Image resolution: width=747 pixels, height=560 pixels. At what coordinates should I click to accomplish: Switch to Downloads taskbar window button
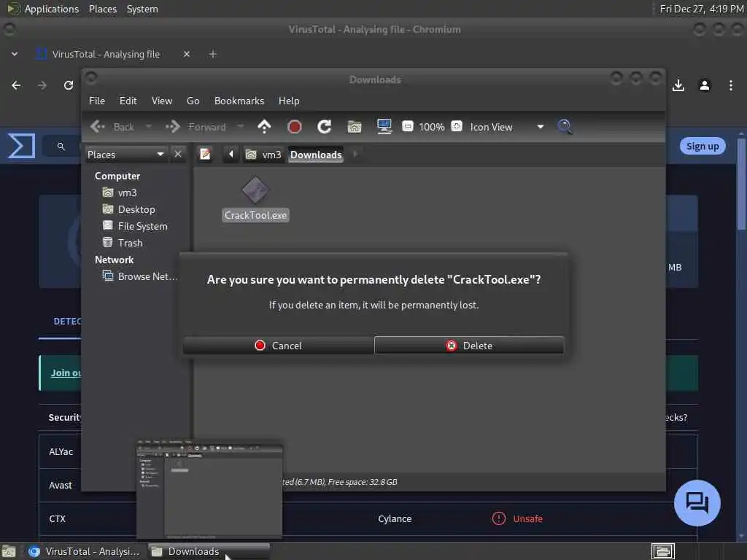209,551
